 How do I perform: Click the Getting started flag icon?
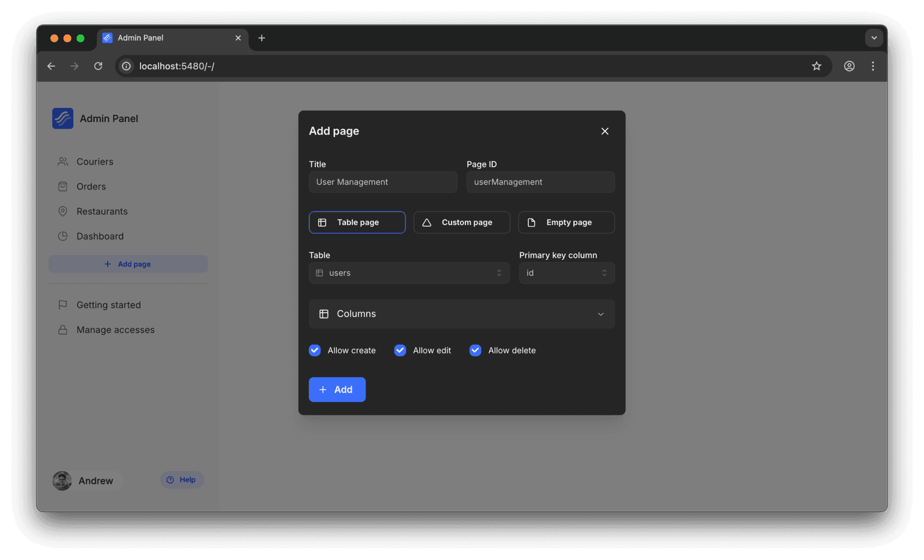point(63,305)
